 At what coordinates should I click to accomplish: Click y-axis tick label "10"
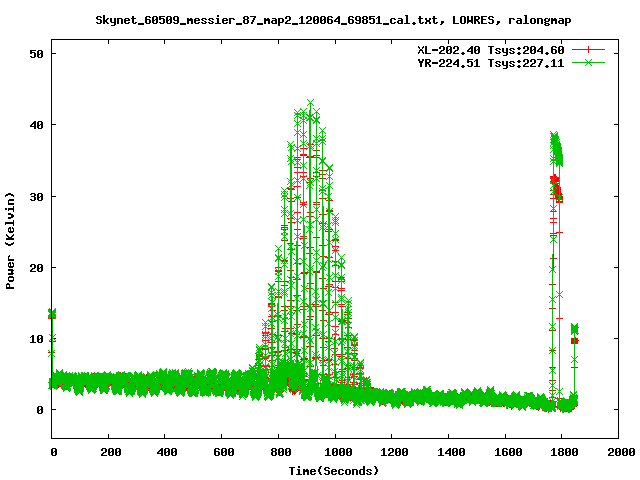[36, 339]
